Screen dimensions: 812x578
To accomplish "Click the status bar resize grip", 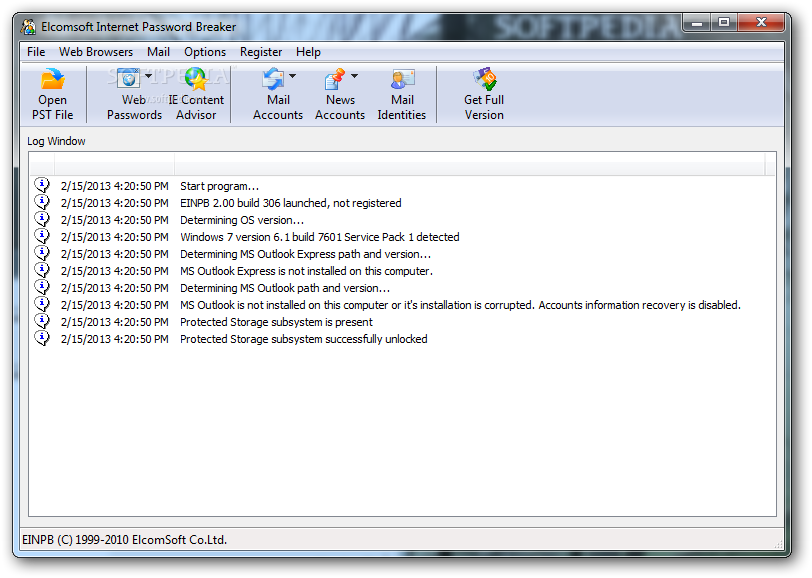I will tap(778, 543).
